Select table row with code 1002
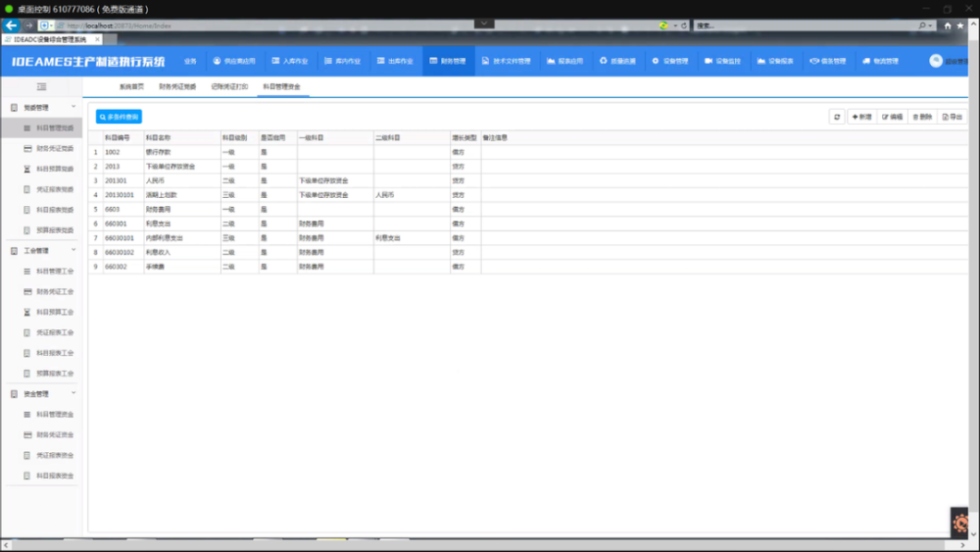980x552 pixels. coord(528,152)
